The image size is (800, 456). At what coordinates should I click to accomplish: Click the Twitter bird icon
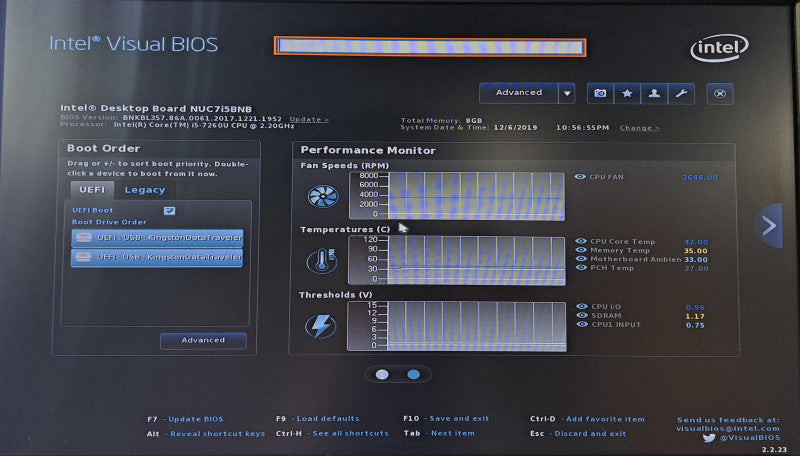coord(709,438)
